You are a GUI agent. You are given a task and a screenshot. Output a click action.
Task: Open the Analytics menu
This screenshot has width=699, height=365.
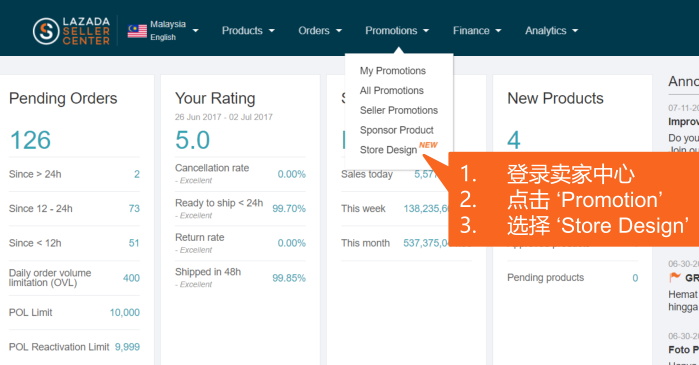[551, 31]
